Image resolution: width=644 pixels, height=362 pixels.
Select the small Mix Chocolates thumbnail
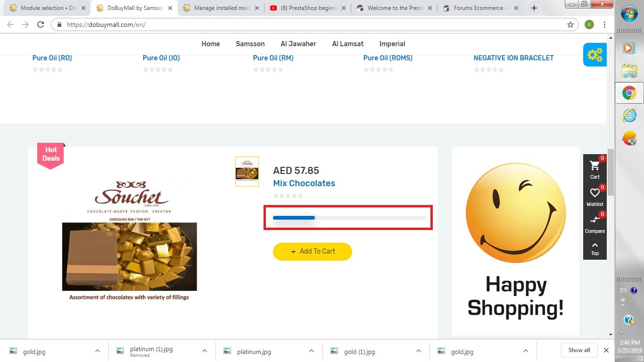pos(247,172)
